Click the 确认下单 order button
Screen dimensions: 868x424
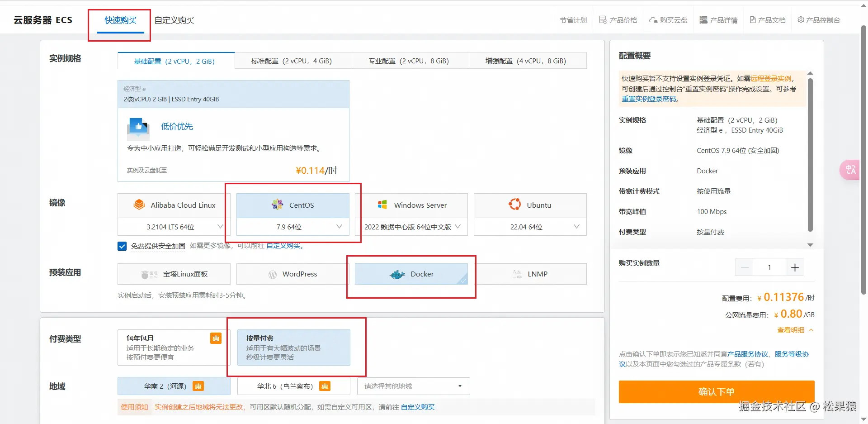click(x=717, y=391)
